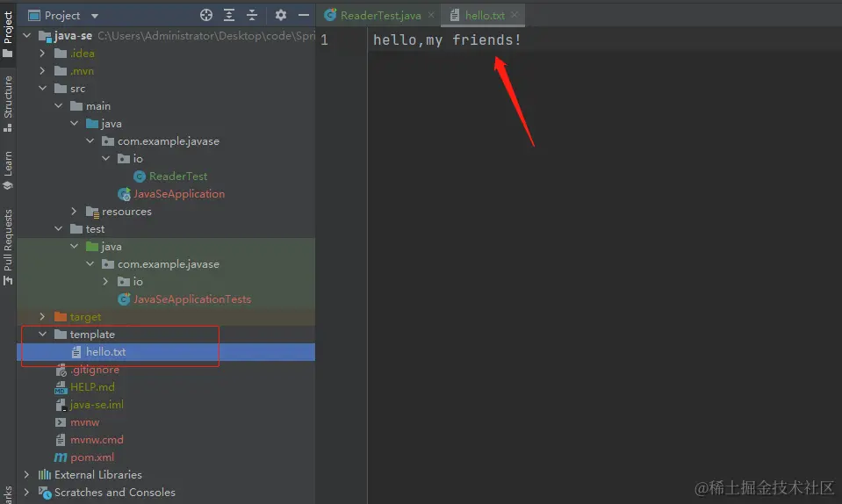Screen dimensions: 842x504
Task: Click the template folder icon
Action: coord(61,335)
